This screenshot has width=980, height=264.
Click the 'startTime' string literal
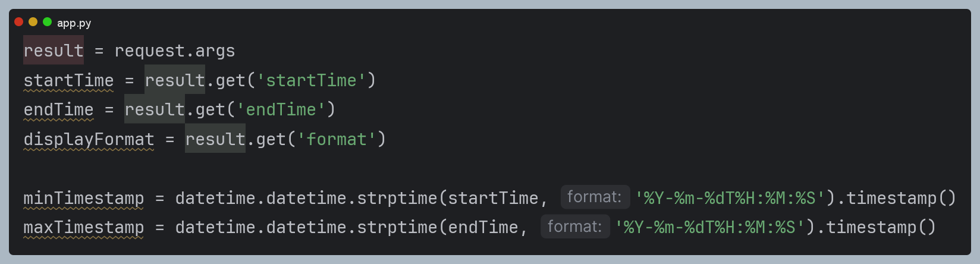click(x=311, y=80)
